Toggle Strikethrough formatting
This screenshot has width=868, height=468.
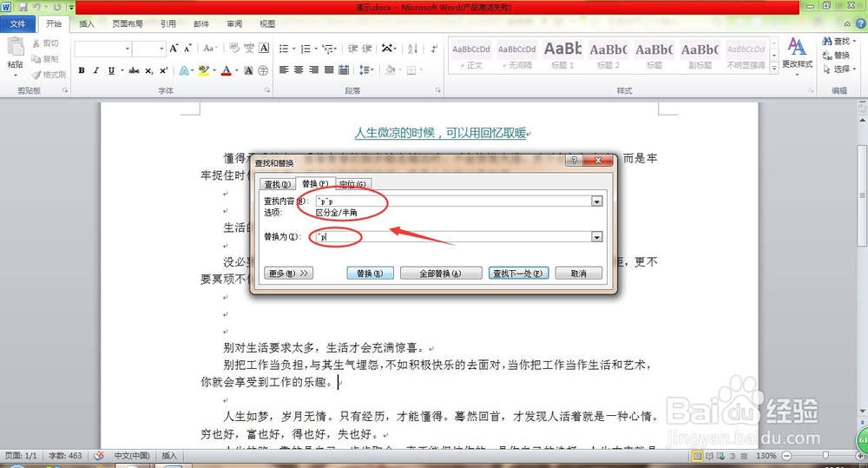pos(134,70)
